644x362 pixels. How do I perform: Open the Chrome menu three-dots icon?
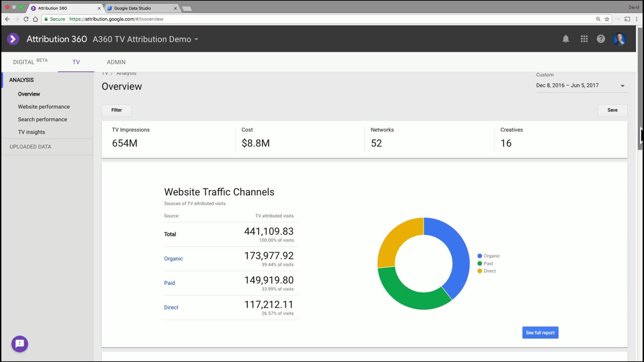[x=637, y=19]
